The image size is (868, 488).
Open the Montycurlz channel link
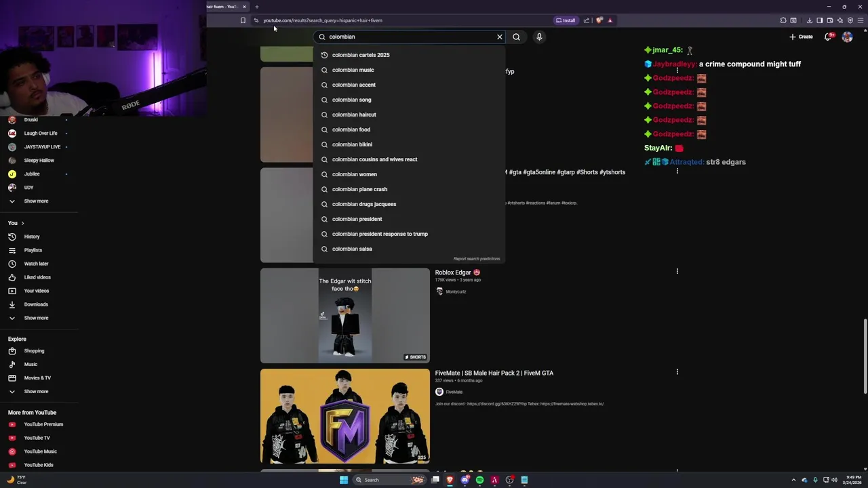(456, 291)
